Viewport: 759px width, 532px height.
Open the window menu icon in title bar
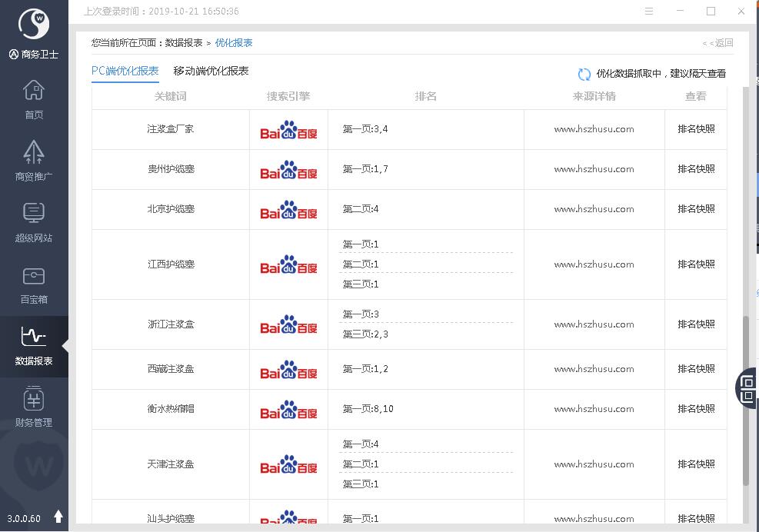tap(650, 12)
